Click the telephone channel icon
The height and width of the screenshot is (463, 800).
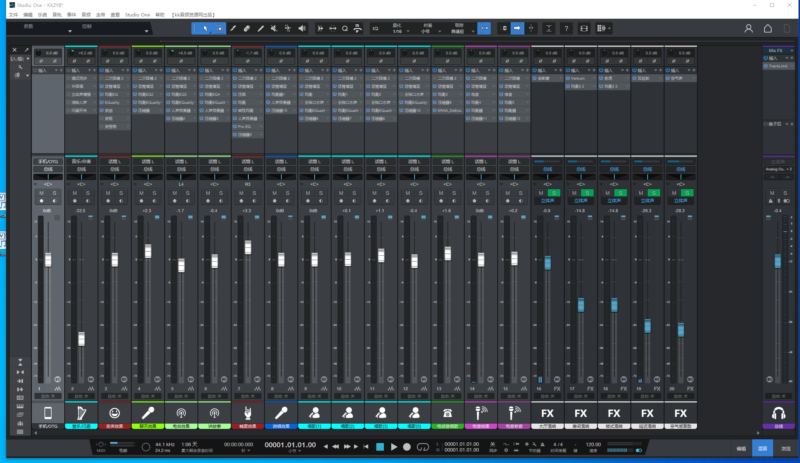point(447,412)
